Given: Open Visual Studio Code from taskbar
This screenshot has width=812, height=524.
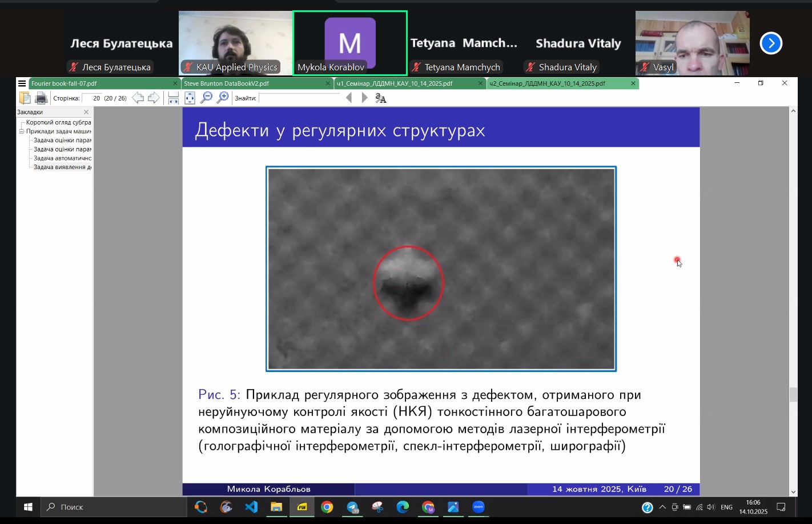Looking at the screenshot, I should [251, 507].
